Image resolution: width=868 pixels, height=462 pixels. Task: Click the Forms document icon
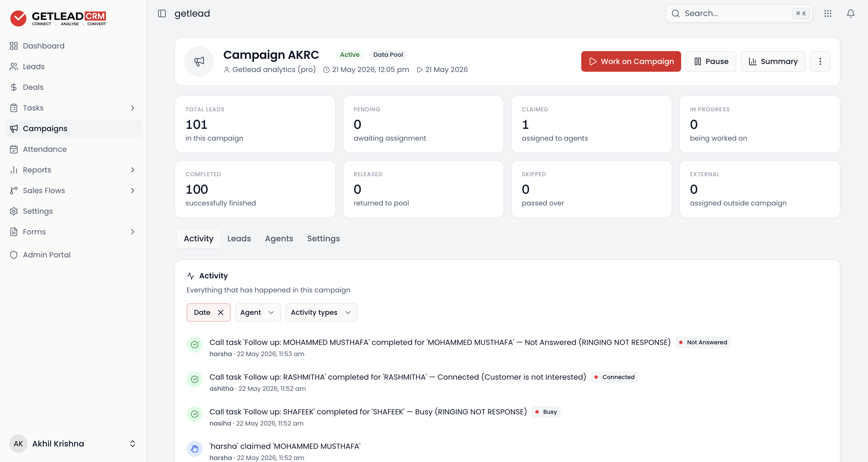[x=14, y=232]
